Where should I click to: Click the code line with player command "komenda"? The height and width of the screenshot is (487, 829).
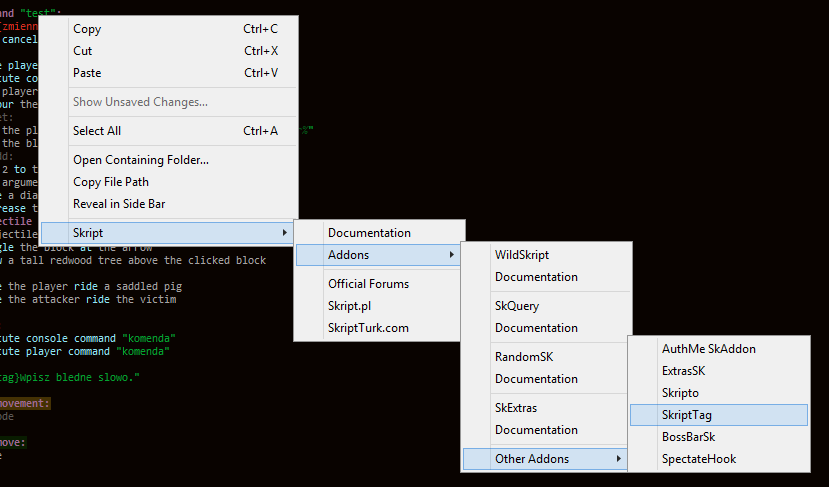85,351
